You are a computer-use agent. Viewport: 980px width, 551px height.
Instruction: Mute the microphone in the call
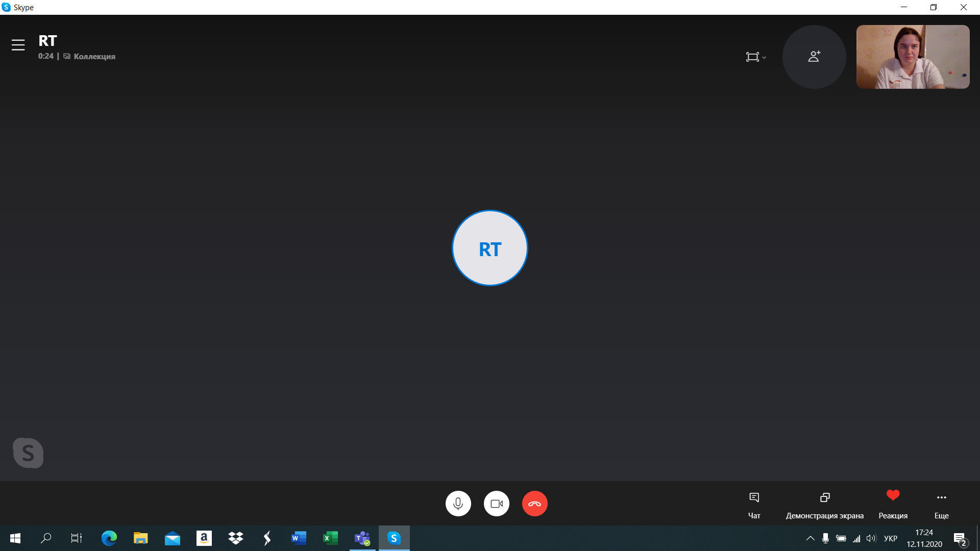[458, 504]
